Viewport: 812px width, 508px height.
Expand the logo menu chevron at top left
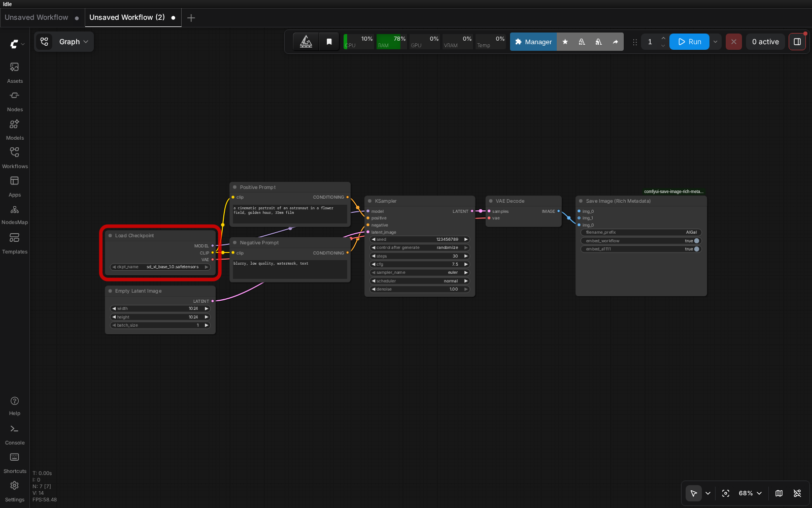(23, 44)
